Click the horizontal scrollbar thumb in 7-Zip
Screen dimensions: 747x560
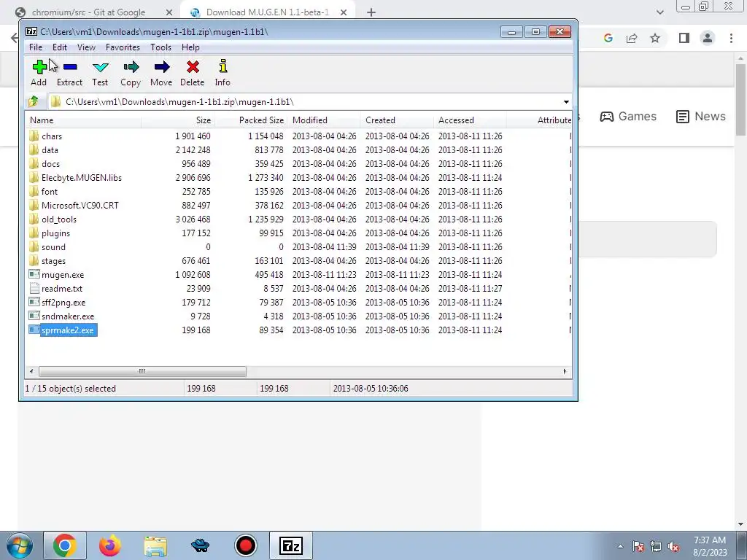(142, 371)
